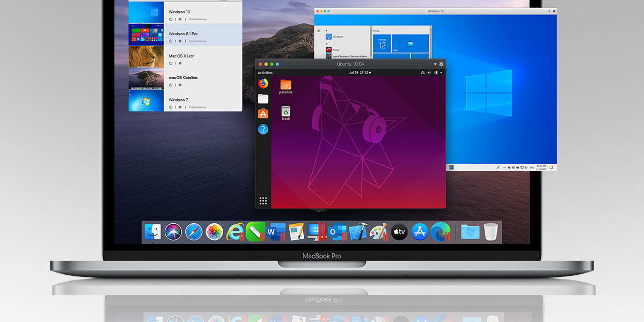Launch Siri from the macOS Dock
The width and height of the screenshot is (644, 322).
pos(173,232)
